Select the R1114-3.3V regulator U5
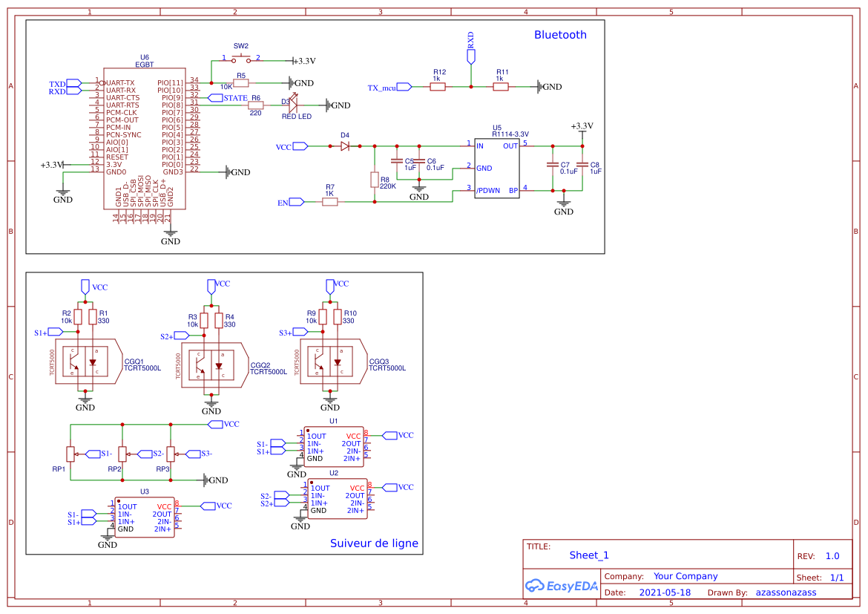The height and width of the screenshot is (614, 868). click(x=496, y=168)
